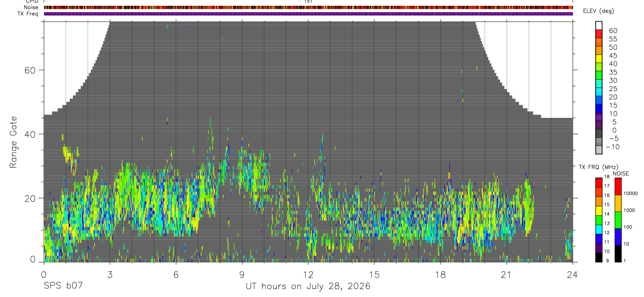Click the 21 hour label on time axis

click(506, 274)
